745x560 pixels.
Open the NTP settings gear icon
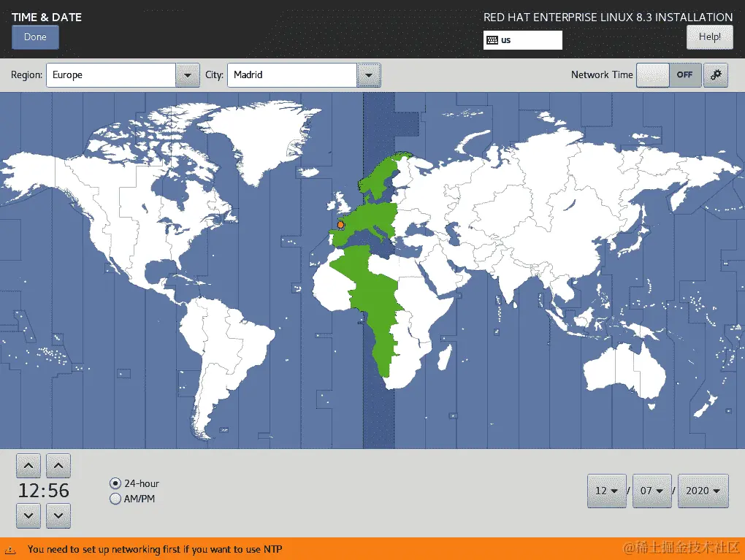tap(716, 75)
